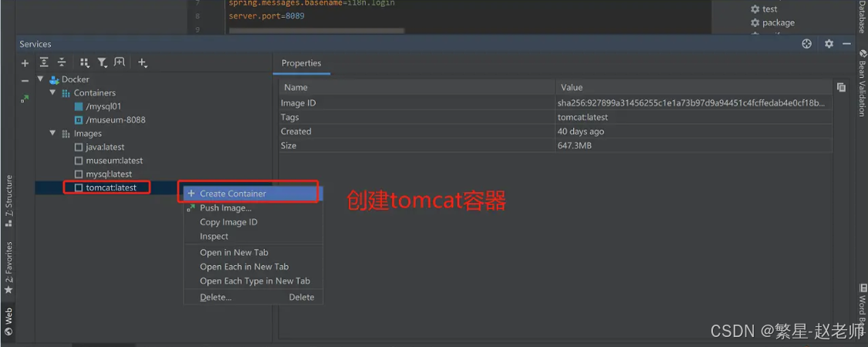Click server.port=8089 line in editor
The image size is (868, 347).
pos(266,16)
